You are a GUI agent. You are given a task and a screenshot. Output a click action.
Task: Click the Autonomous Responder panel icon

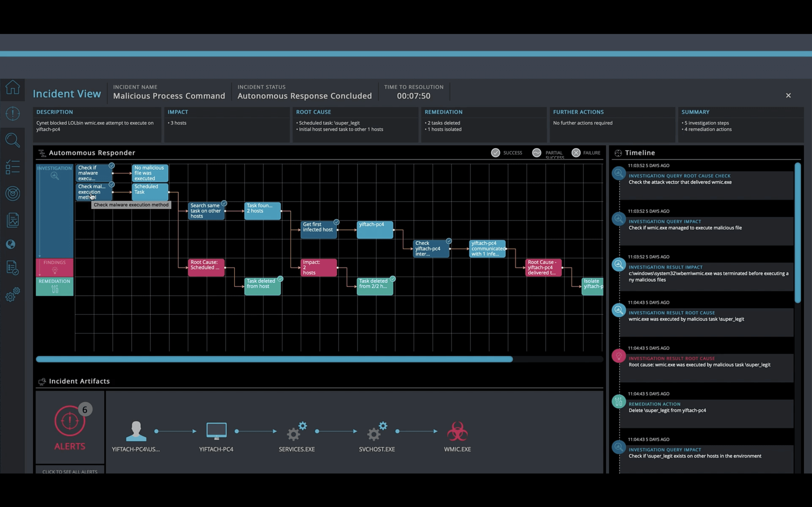(x=42, y=152)
